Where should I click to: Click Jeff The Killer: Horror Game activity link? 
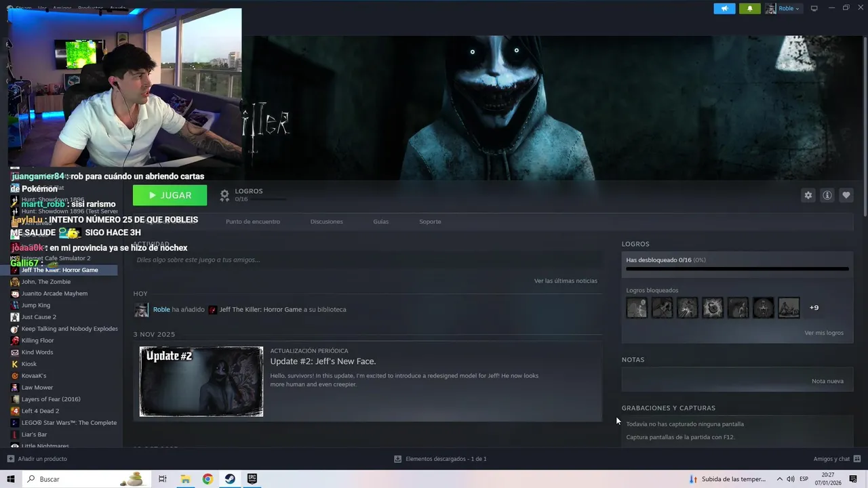click(x=260, y=310)
